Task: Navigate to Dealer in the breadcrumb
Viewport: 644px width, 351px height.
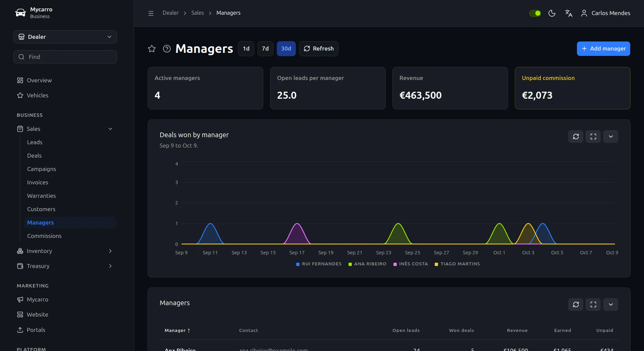Action: [x=171, y=13]
